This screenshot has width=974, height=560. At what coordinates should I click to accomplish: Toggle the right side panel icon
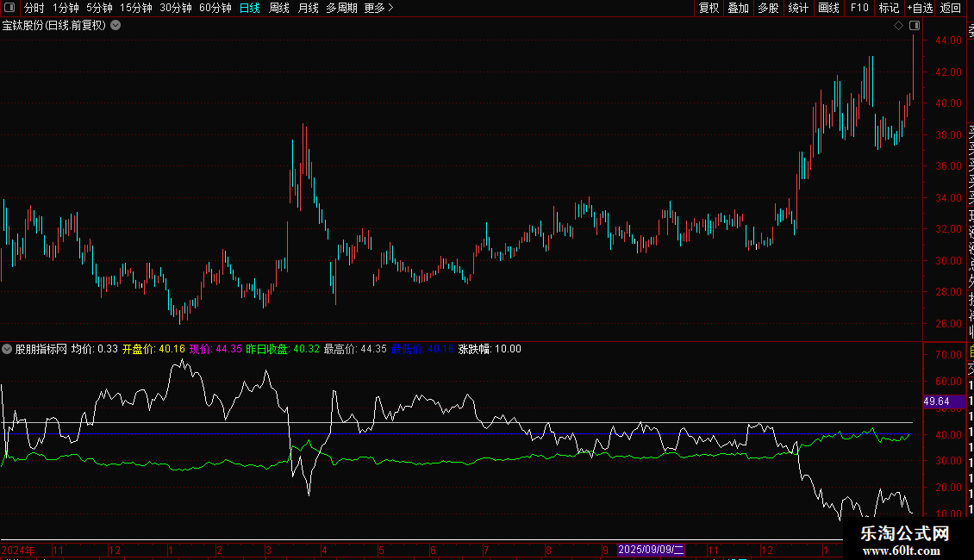(914, 25)
